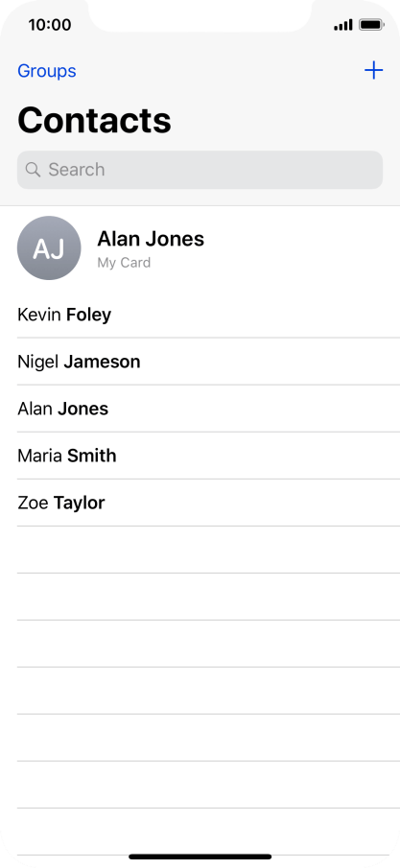Open Alan Jones row below Nigel Jameson
Viewport: 400px width, 868px height.
[x=208, y=408]
